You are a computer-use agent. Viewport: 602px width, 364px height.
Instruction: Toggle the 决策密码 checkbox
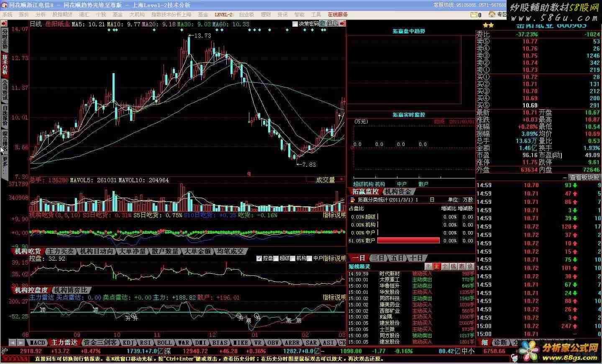click(295, 24)
